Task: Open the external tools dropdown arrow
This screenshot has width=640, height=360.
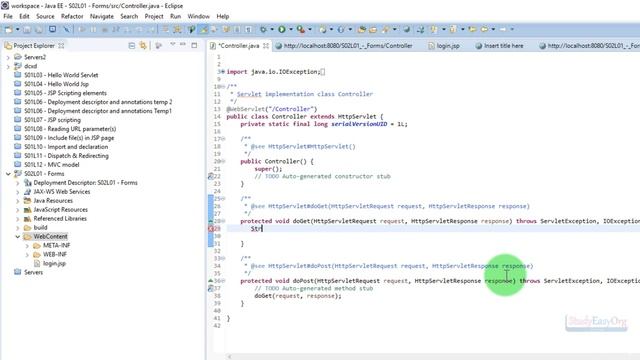Action: coord(310,29)
